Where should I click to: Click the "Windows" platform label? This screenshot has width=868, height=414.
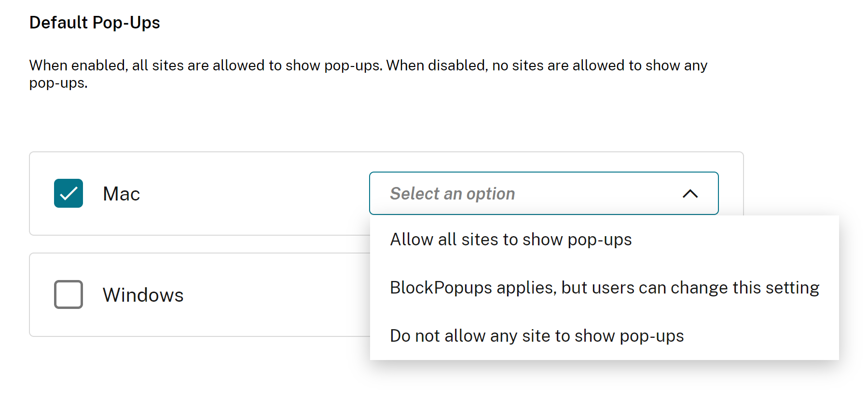coord(143,295)
